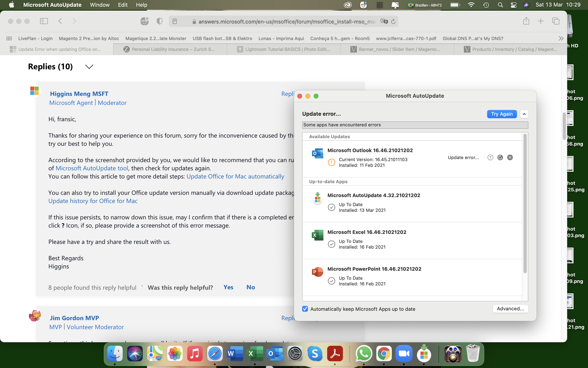Click the Safari page vertical scrollbar

coord(564,126)
